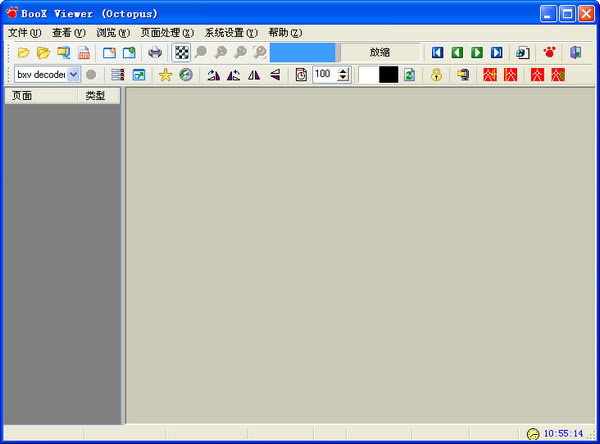Jump to first page with blue arrow
Viewport: 600px width, 444px height.
coord(437,52)
